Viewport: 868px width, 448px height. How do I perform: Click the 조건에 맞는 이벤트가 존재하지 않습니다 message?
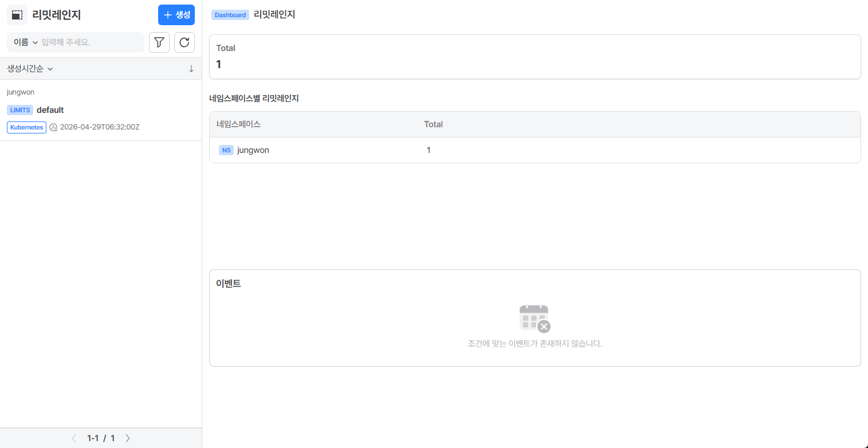(x=535, y=344)
